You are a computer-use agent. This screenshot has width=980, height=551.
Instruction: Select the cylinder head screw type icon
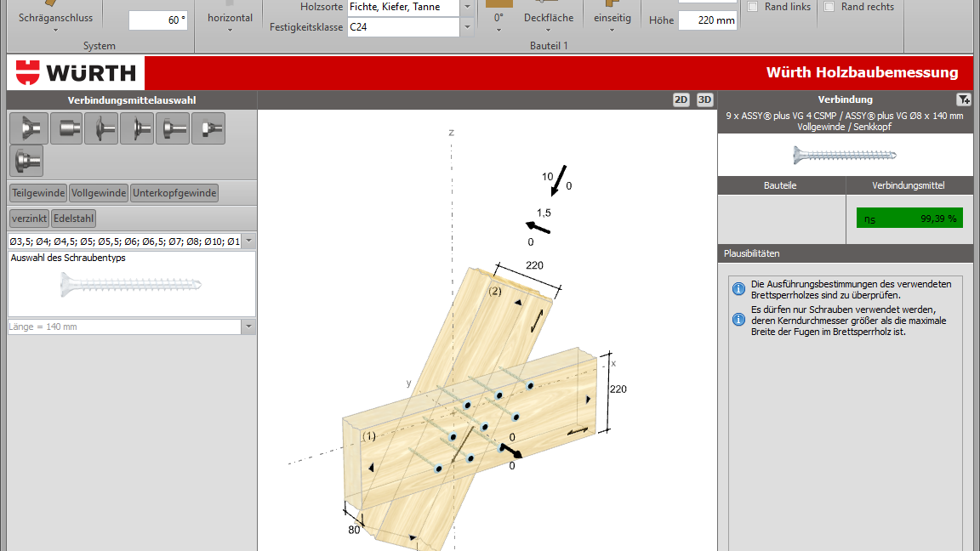(x=66, y=128)
